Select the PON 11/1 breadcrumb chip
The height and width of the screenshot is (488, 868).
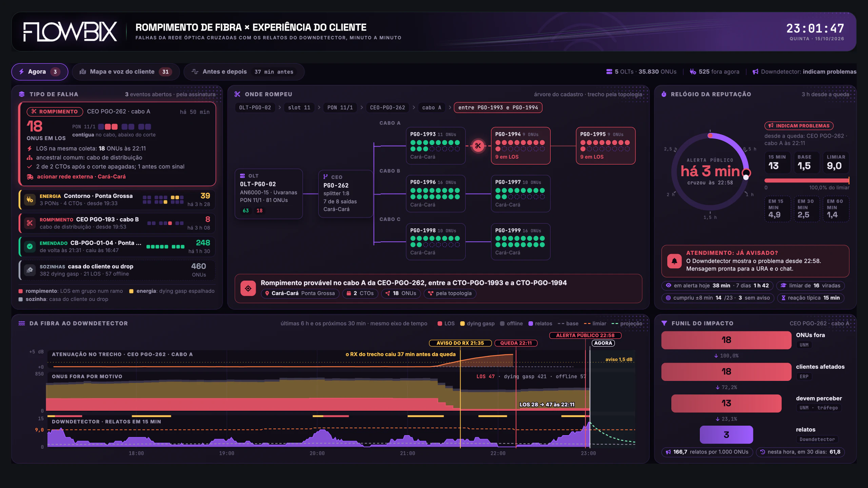[x=340, y=108]
